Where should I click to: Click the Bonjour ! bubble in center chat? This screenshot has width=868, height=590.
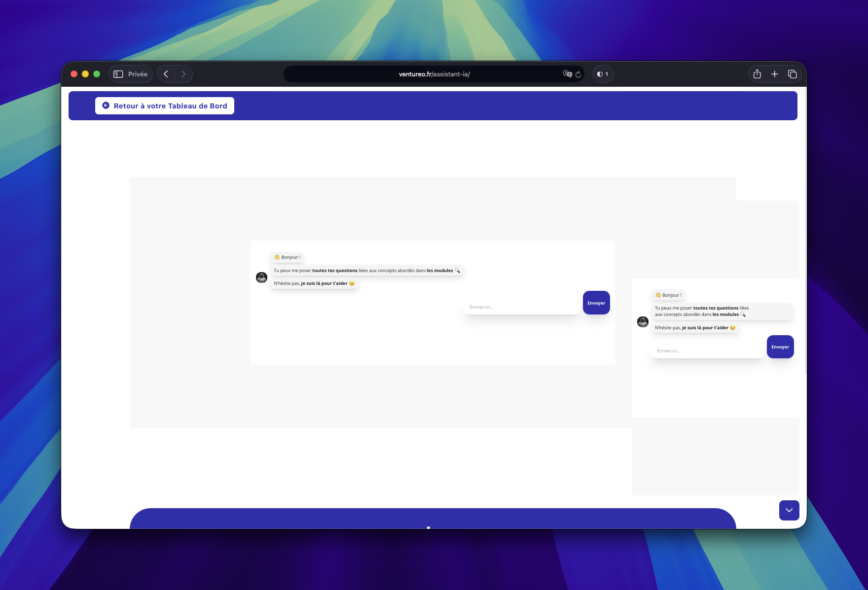pyautogui.click(x=287, y=257)
